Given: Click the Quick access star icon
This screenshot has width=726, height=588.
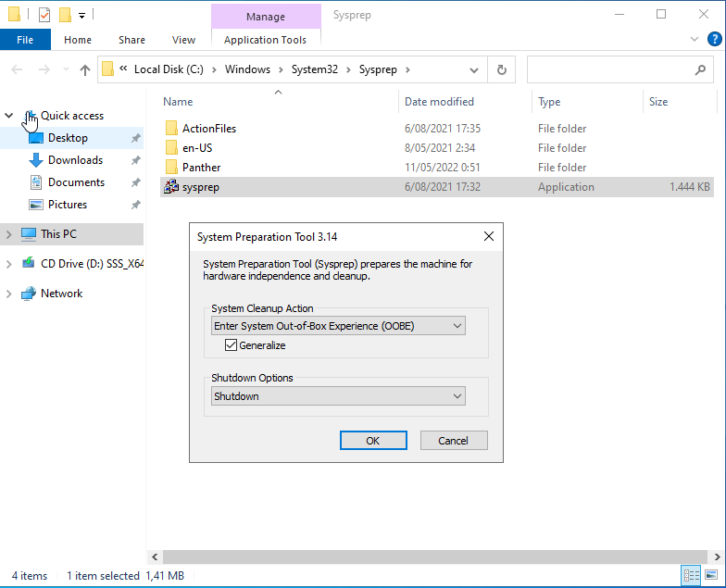Looking at the screenshot, I should 30,116.
